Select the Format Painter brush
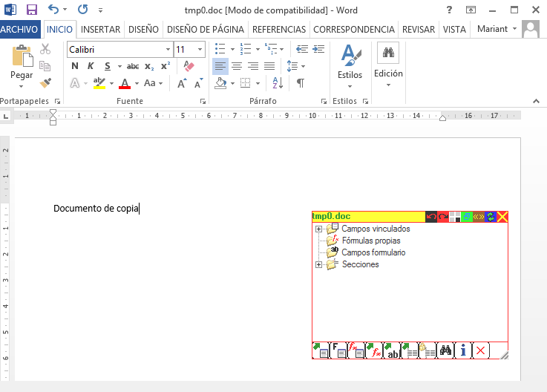The image size is (547, 392). (45, 82)
